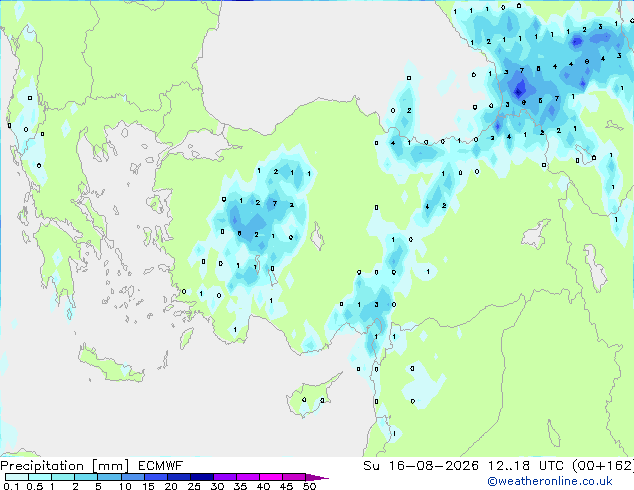Click the 25–30 mm dark navy legend box

coord(201,477)
